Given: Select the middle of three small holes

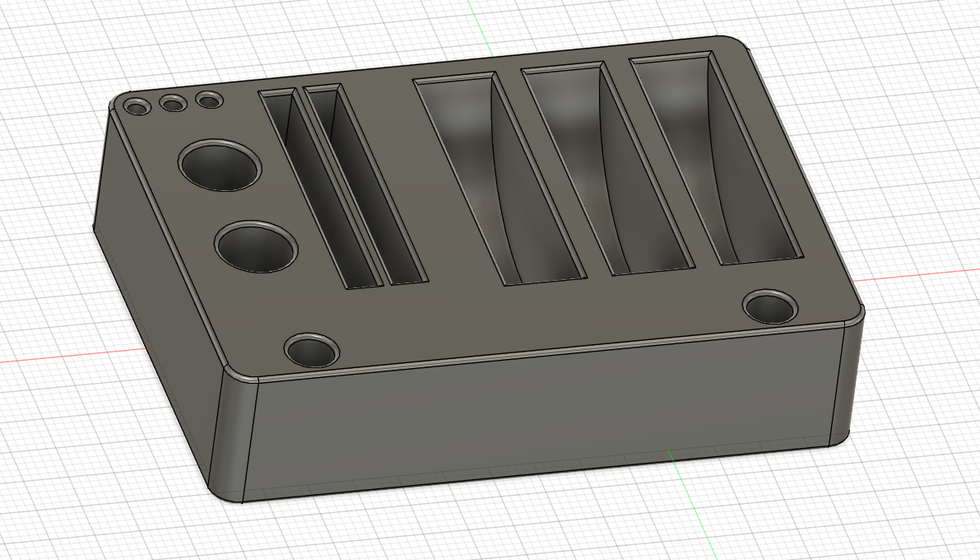Looking at the screenshot, I should (x=173, y=103).
